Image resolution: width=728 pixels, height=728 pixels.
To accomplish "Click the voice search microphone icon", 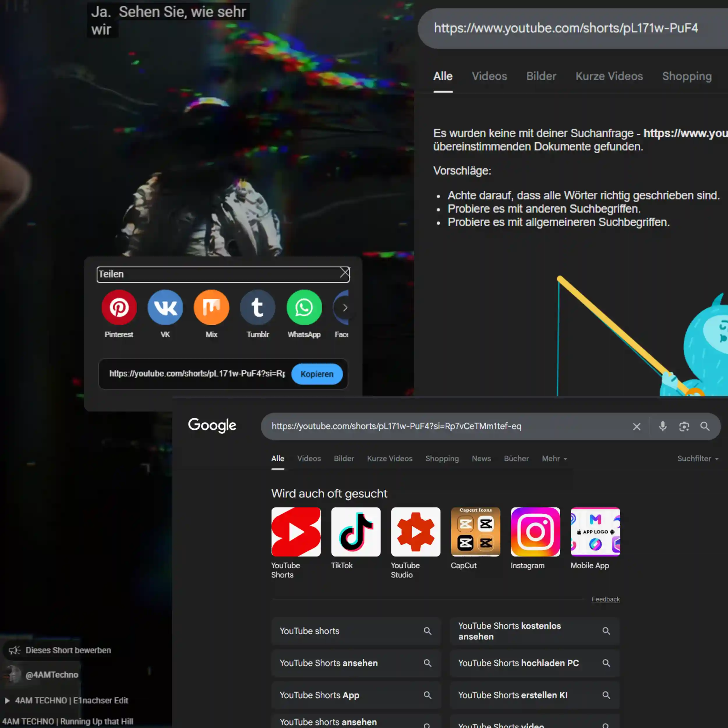I will click(663, 426).
